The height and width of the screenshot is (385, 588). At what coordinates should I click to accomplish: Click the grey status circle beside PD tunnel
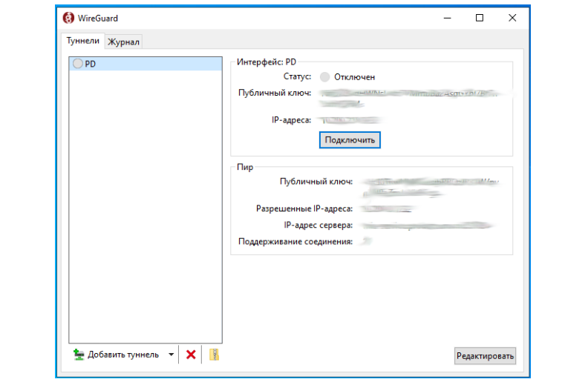pyautogui.click(x=78, y=64)
